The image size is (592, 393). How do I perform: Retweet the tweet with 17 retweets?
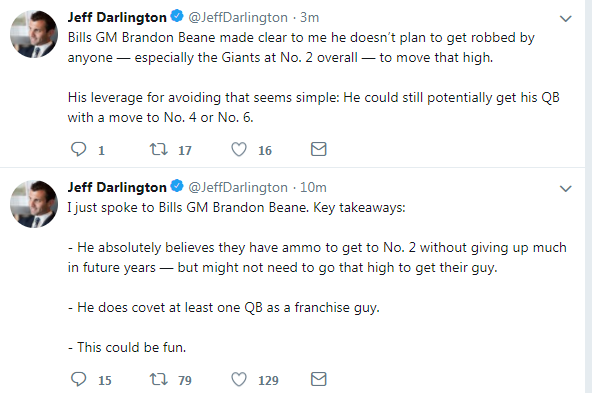tap(159, 149)
